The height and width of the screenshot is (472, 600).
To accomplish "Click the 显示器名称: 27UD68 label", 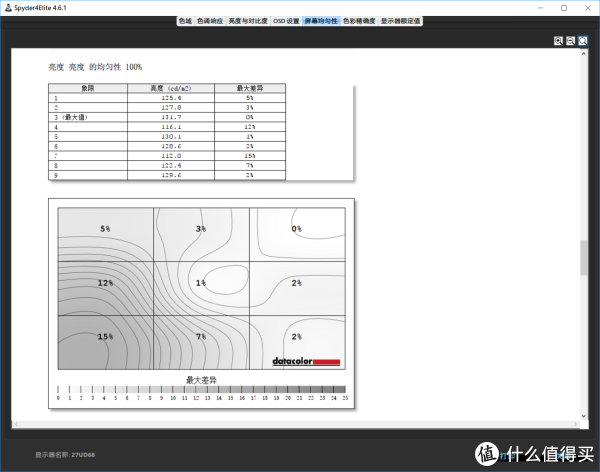I will (x=65, y=455).
